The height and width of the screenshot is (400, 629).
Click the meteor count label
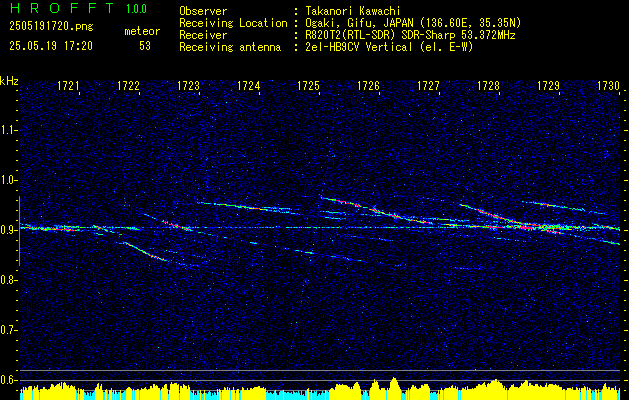pyautogui.click(x=142, y=31)
